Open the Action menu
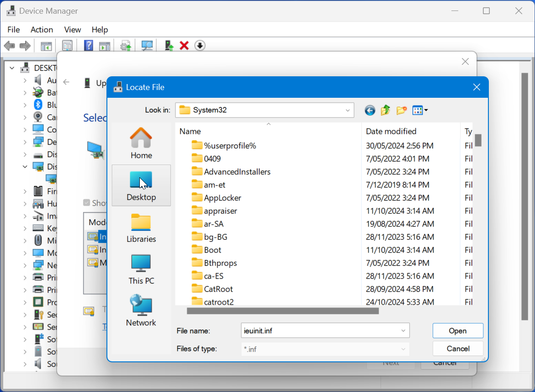The width and height of the screenshot is (535, 392). click(x=42, y=30)
